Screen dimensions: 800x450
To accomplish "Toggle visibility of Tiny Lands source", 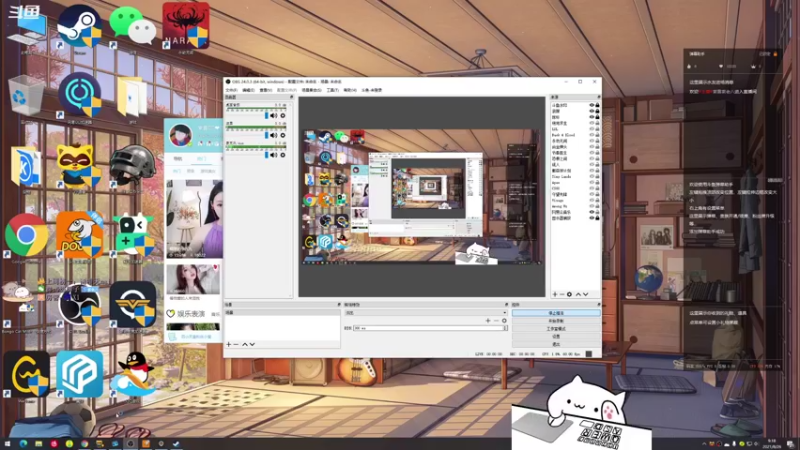I will 592,177.
